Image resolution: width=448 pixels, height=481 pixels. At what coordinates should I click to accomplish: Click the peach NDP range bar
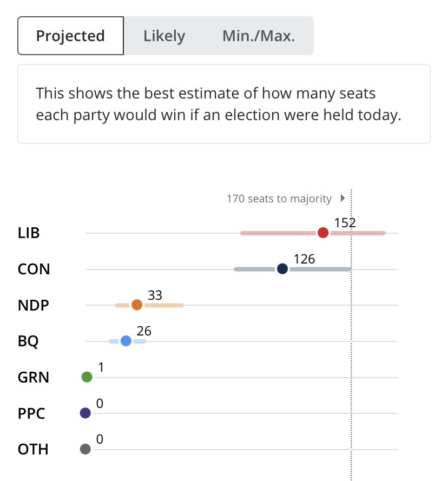pyautogui.click(x=149, y=305)
